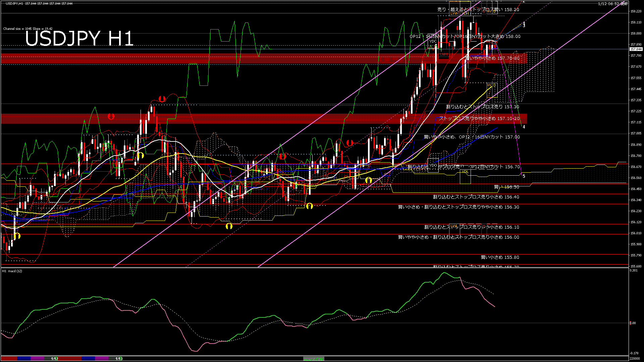644x362 pixels.
Task: Click the 157.844 price tag on right axis
Action: tap(636, 49)
